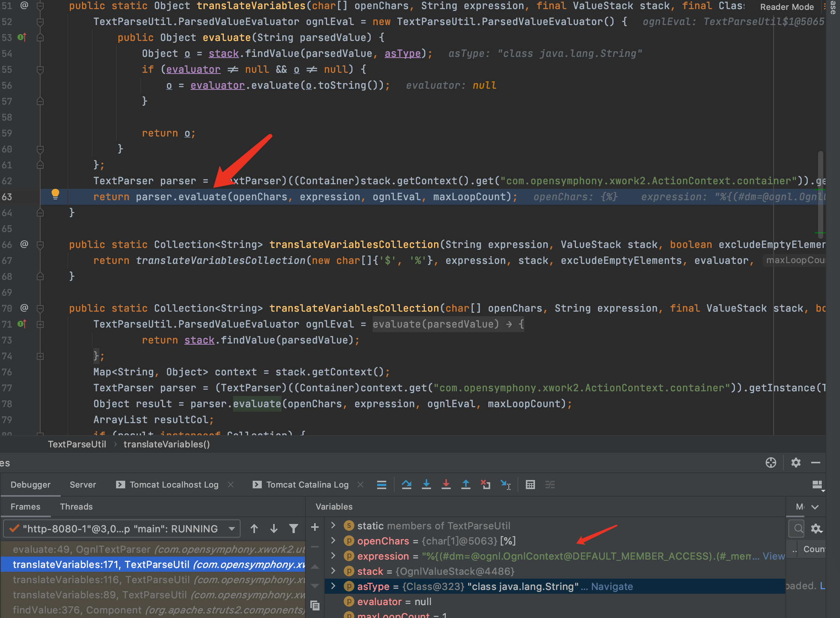Select the Frames tab

coord(25,507)
